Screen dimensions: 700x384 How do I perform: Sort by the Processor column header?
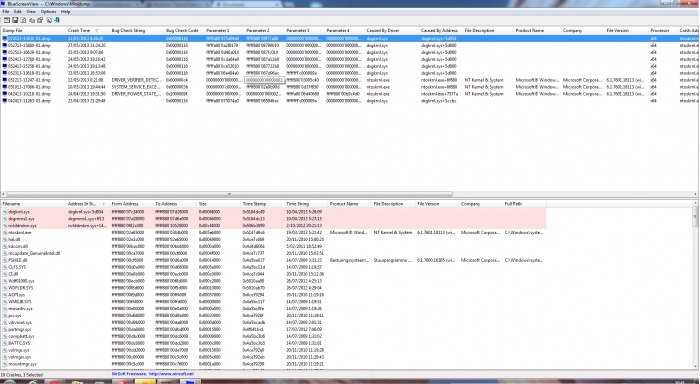pyautogui.click(x=663, y=30)
